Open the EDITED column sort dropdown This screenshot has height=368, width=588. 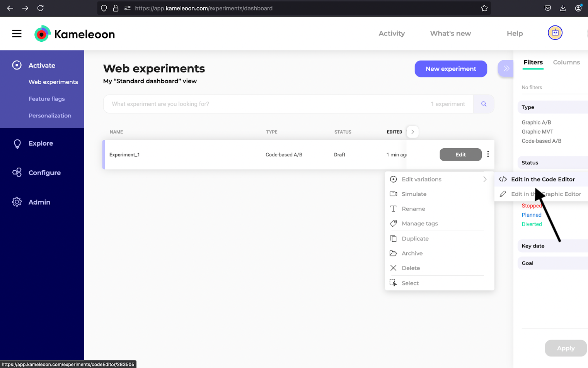coord(412,132)
